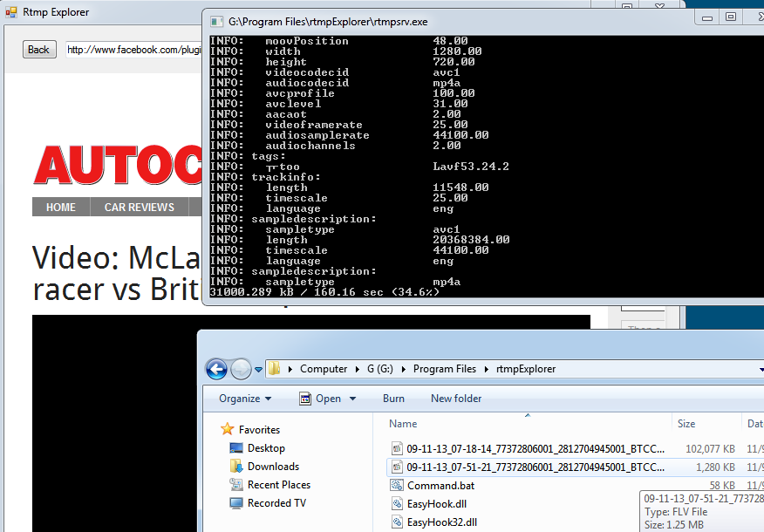Click the Facebook URL address field
This screenshot has width=764, height=532.
(133, 49)
